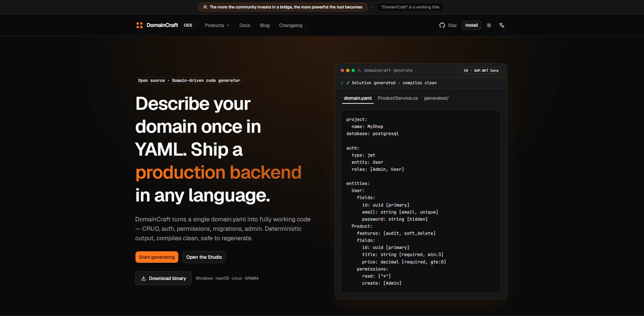
Task: Toggle the light/dark theme sun icon
Action: [x=489, y=25]
